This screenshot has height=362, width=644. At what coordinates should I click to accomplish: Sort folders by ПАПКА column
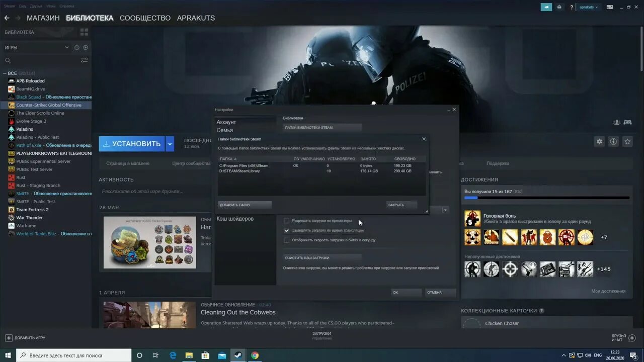point(228,159)
